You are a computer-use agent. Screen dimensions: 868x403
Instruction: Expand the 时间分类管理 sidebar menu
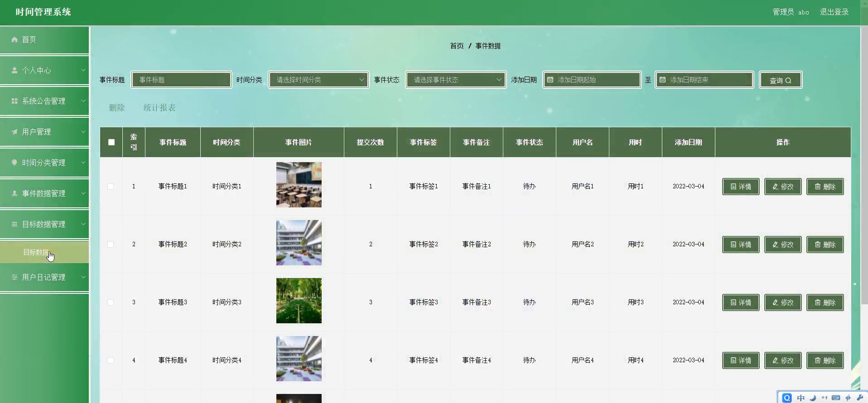44,163
